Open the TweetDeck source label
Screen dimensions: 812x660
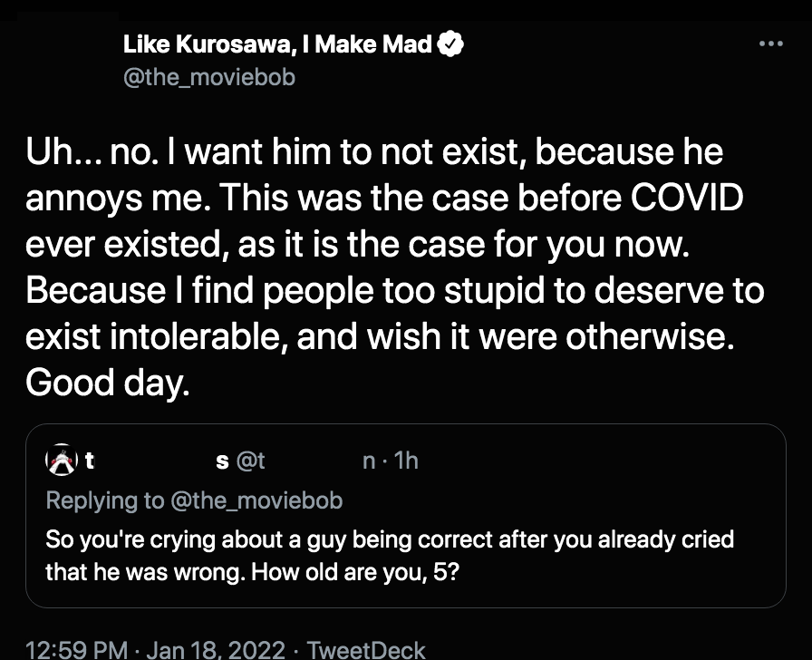pos(366,650)
